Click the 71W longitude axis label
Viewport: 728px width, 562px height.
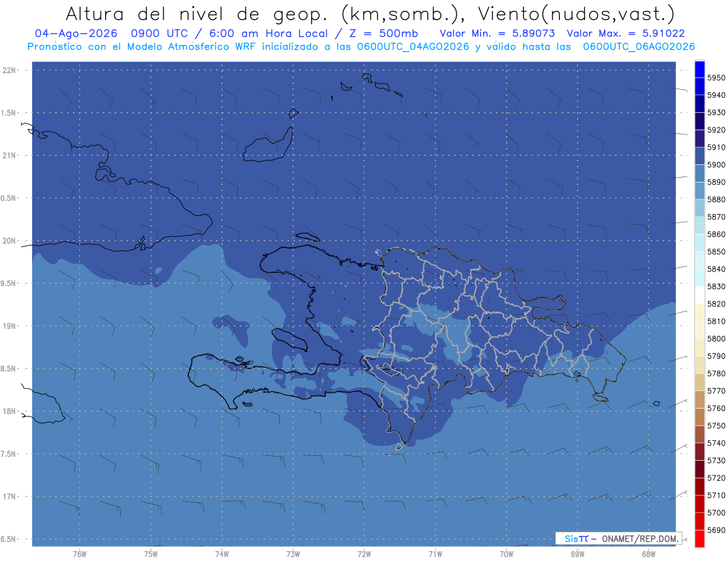[435, 554]
